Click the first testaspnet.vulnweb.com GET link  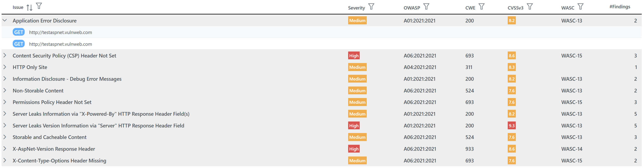tap(60, 32)
